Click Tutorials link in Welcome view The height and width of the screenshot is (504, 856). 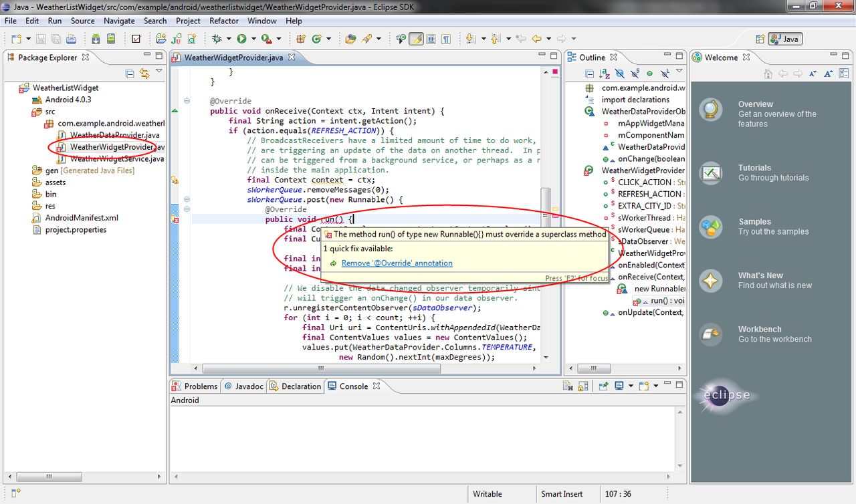tap(754, 168)
